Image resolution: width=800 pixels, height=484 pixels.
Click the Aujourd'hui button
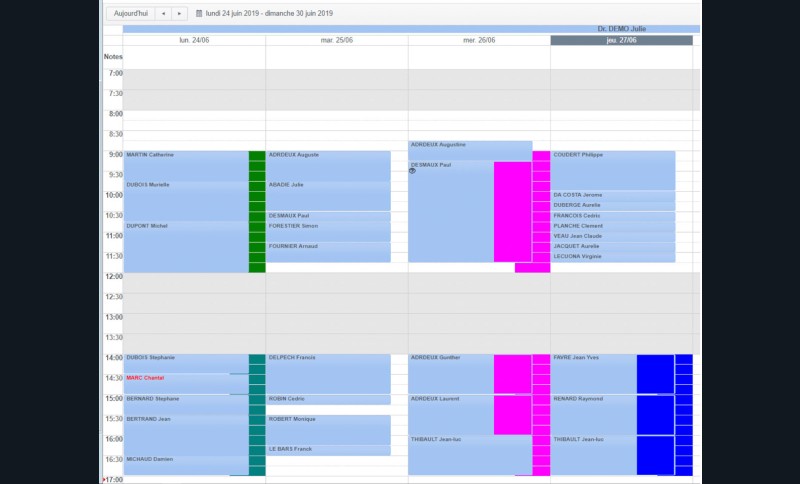pos(130,14)
